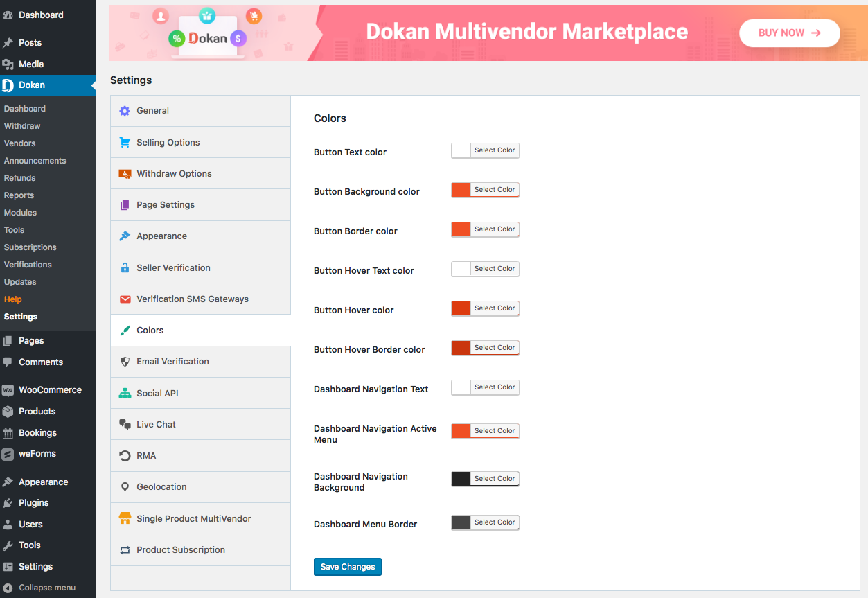Screen dimensions: 868x598
Task: Click the Selling Options cart icon
Action: click(125, 142)
